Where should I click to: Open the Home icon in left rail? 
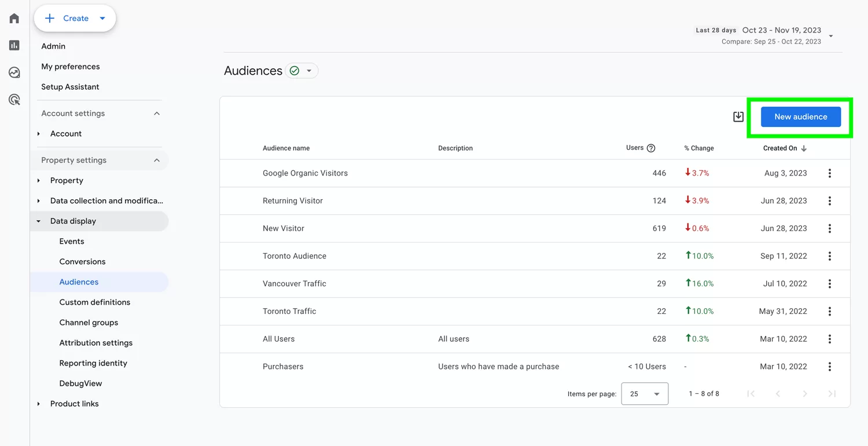coord(14,19)
